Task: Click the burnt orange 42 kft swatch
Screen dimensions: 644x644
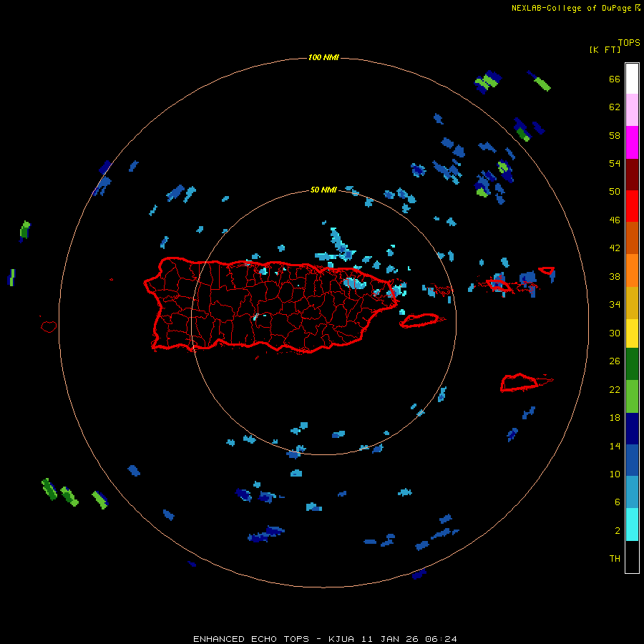Action: point(632,238)
